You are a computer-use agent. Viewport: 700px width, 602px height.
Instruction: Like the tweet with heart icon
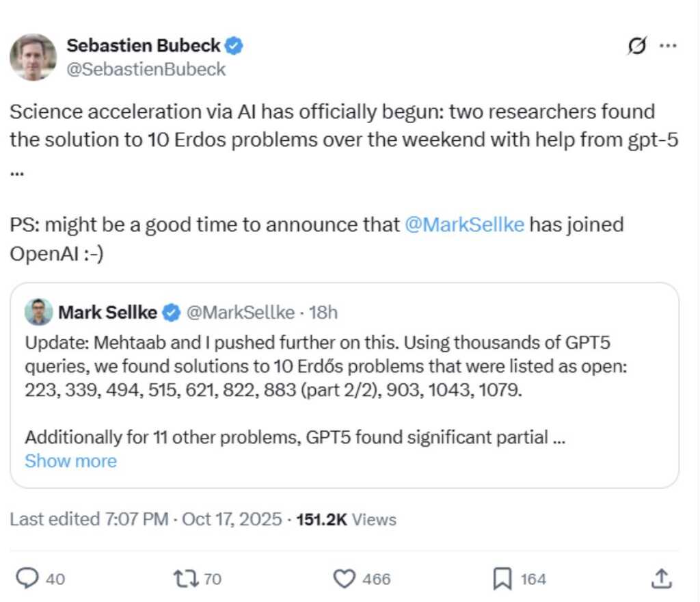tap(344, 579)
